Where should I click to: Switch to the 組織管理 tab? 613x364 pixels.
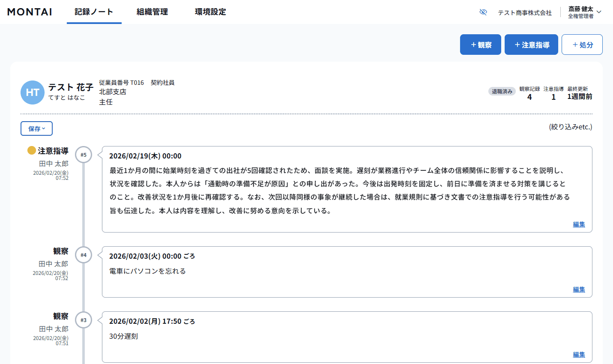(x=152, y=12)
